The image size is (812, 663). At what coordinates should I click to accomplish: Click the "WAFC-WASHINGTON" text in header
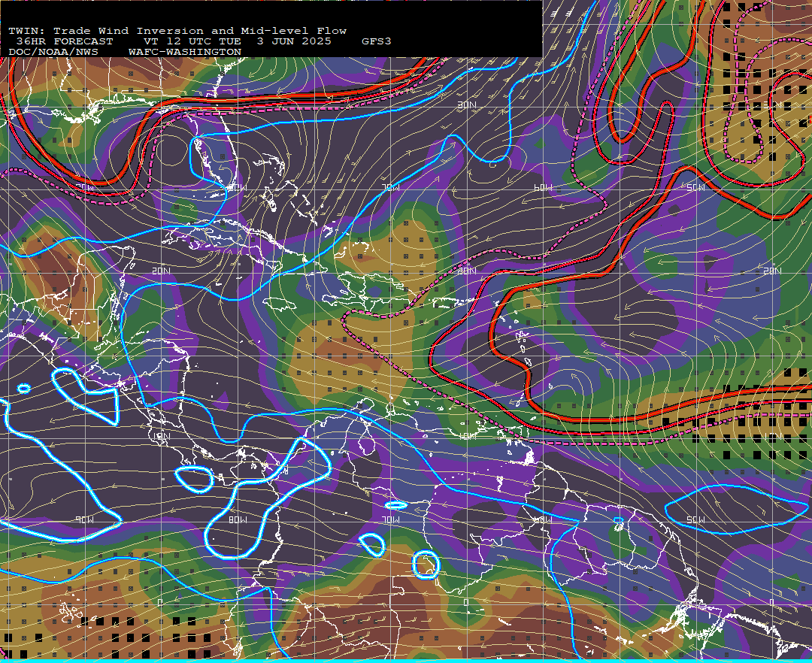185,53
